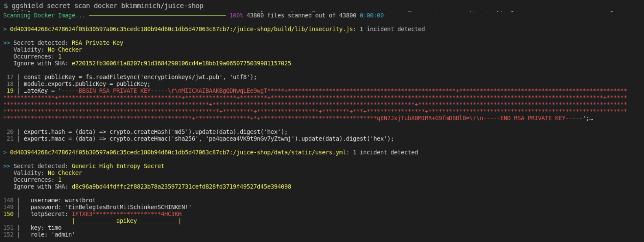This screenshot has width=644, height=242.
Task: Click the '>' marker before insecurity.js path
Action: point(5,29)
